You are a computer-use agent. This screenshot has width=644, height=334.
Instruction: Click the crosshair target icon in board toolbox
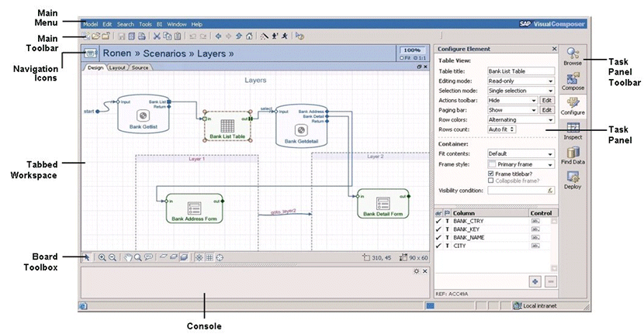220,257
